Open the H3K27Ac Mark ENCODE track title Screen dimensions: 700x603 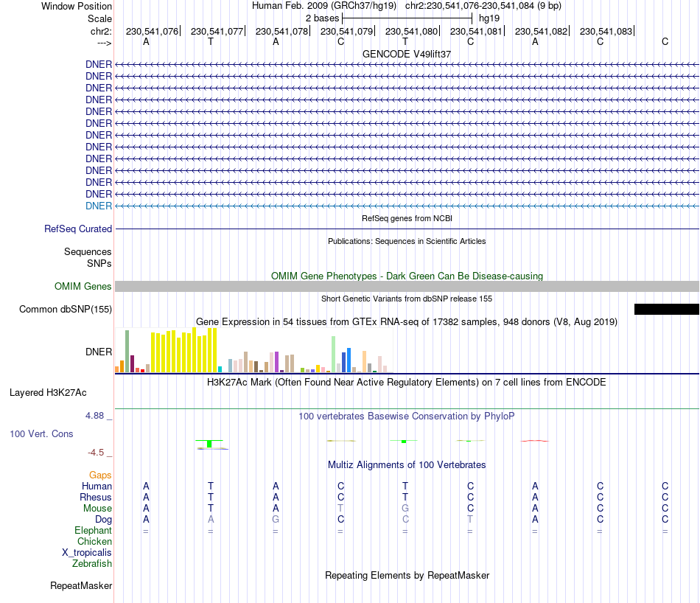407,383
